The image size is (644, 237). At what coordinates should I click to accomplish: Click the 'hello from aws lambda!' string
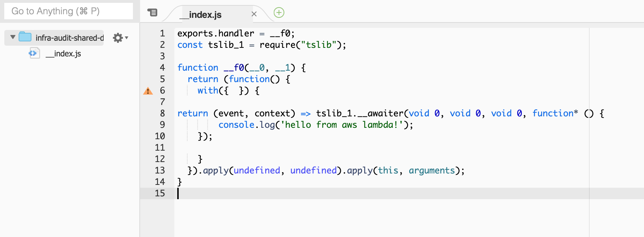pos(342,125)
